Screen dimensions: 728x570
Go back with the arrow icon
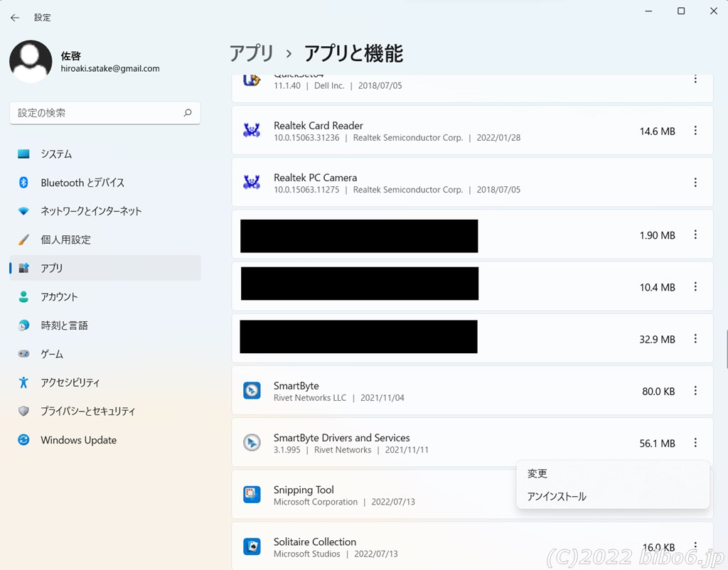[x=15, y=18]
